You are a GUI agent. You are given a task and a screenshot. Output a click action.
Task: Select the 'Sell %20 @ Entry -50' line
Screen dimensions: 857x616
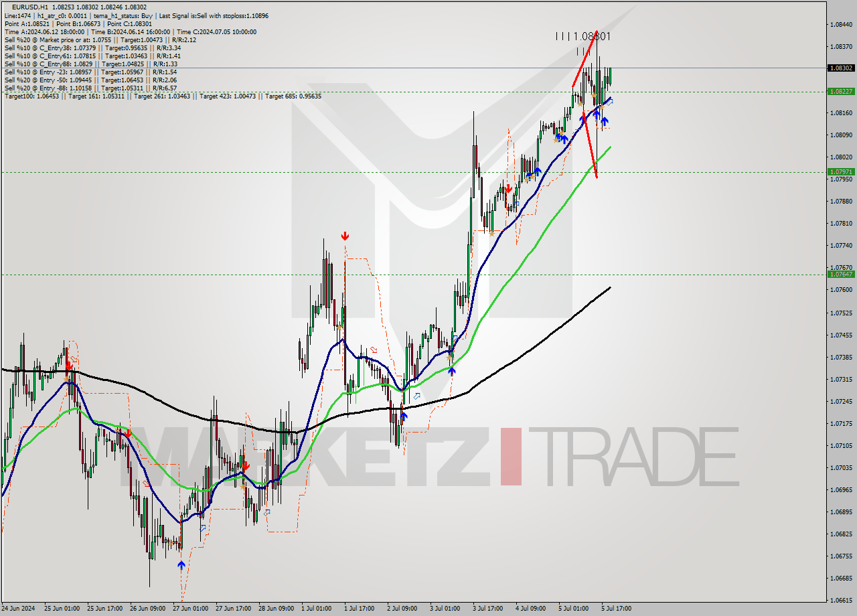(x=90, y=80)
